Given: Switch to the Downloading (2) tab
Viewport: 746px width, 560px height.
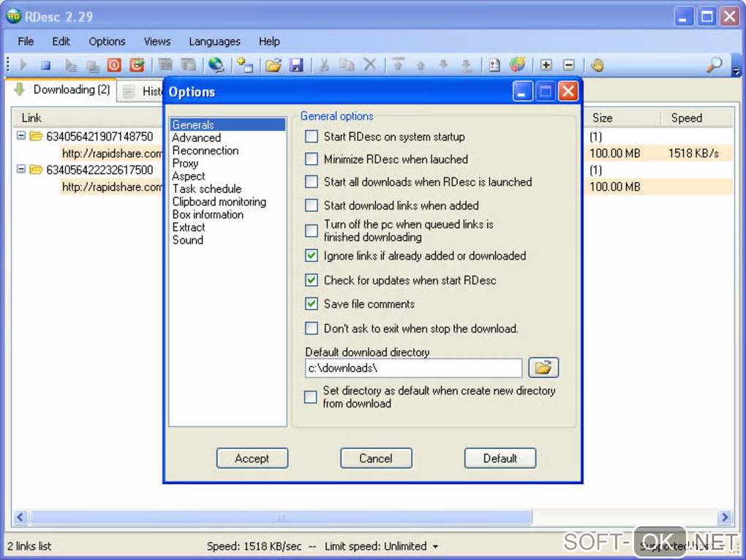Looking at the screenshot, I should click(63, 89).
